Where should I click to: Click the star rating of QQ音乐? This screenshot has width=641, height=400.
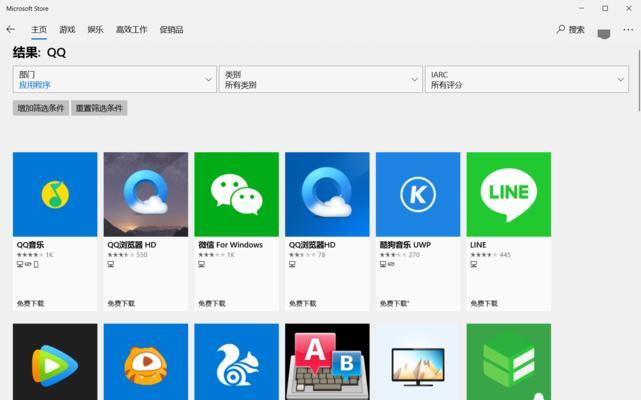(x=30, y=255)
